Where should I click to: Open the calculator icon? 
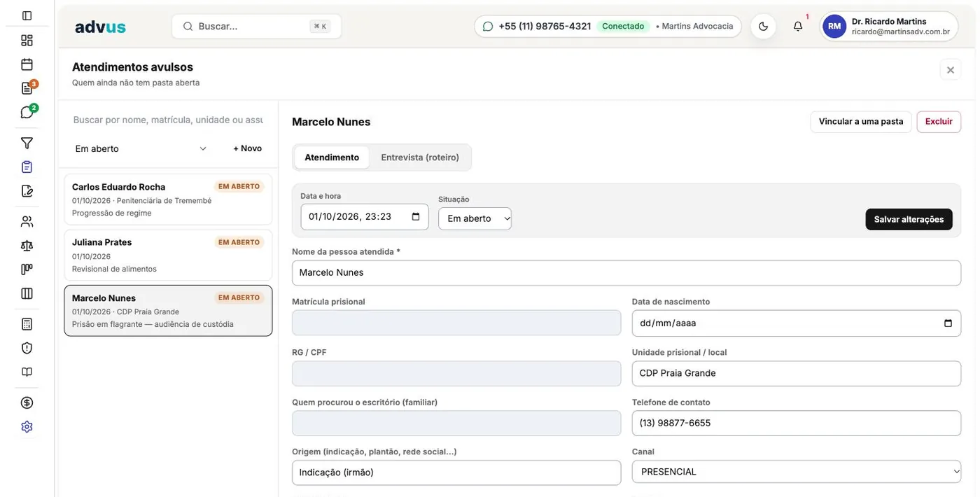27,324
